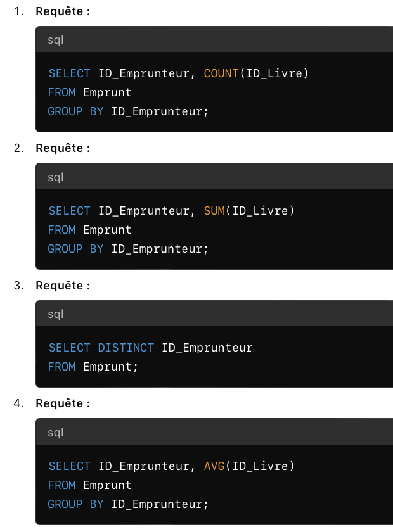
Task: Click the second "Requête :" heading
Action: tap(63, 148)
